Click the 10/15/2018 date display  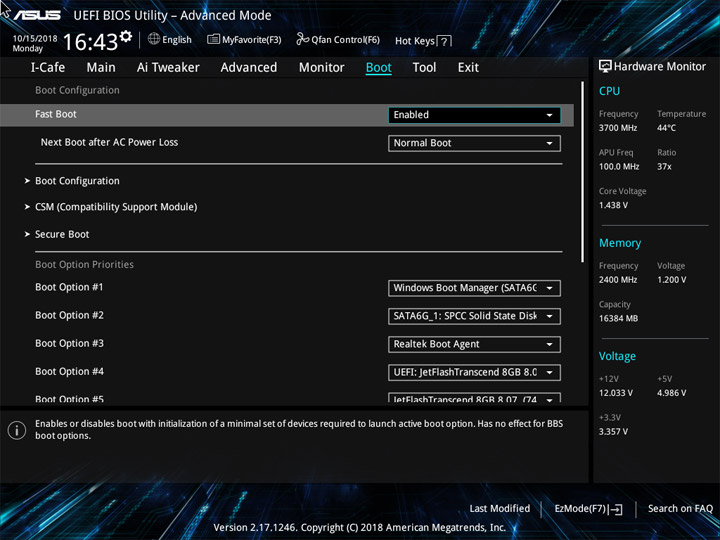pos(35,38)
